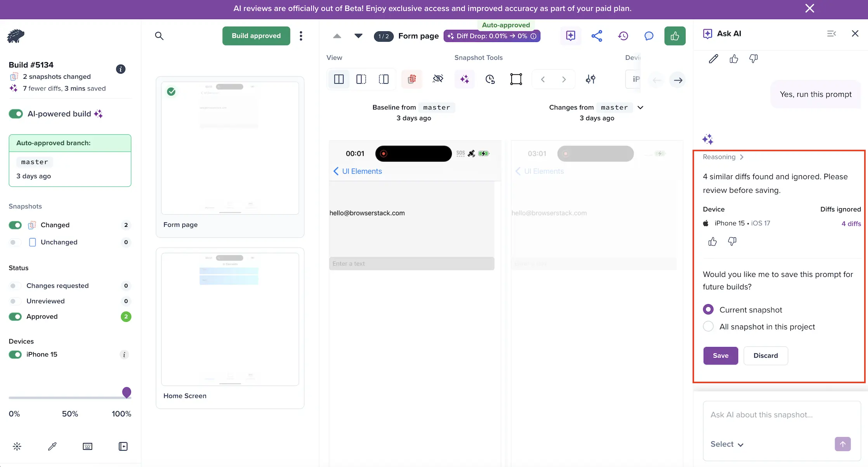Toggle the red diff highlight overlay
868x467 pixels.
coord(411,79)
